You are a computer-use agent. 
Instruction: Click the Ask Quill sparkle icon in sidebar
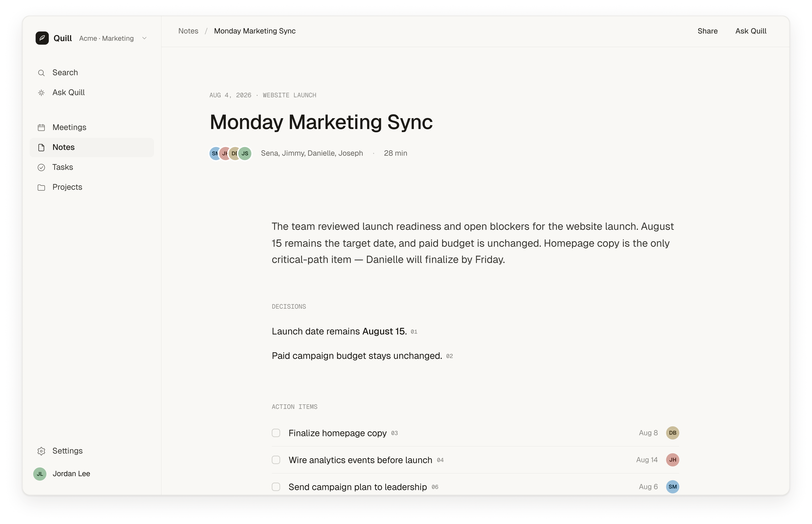click(x=41, y=93)
